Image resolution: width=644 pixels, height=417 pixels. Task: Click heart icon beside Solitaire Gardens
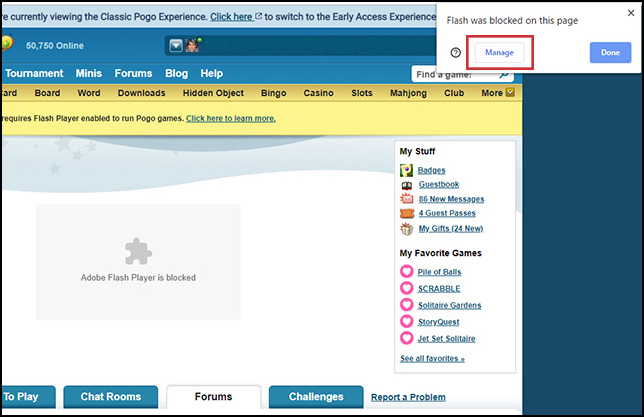click(x=407, y=305)
